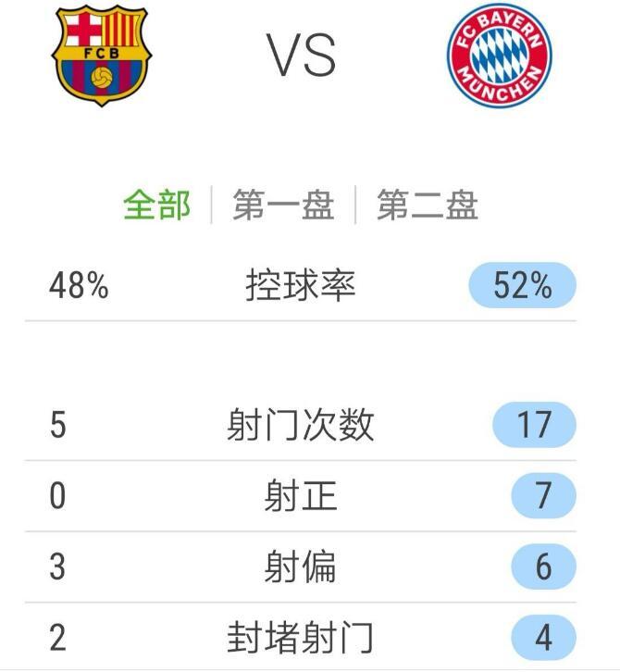
Task: Click the Bayern Munich team crest
Action: coord(499,56)
